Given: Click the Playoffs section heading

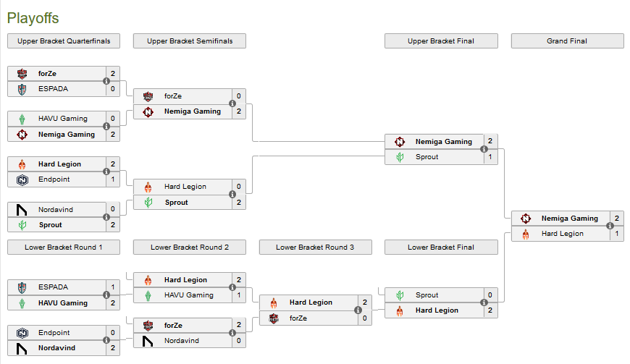Looking at the screenshot, I should pos(33,18).
